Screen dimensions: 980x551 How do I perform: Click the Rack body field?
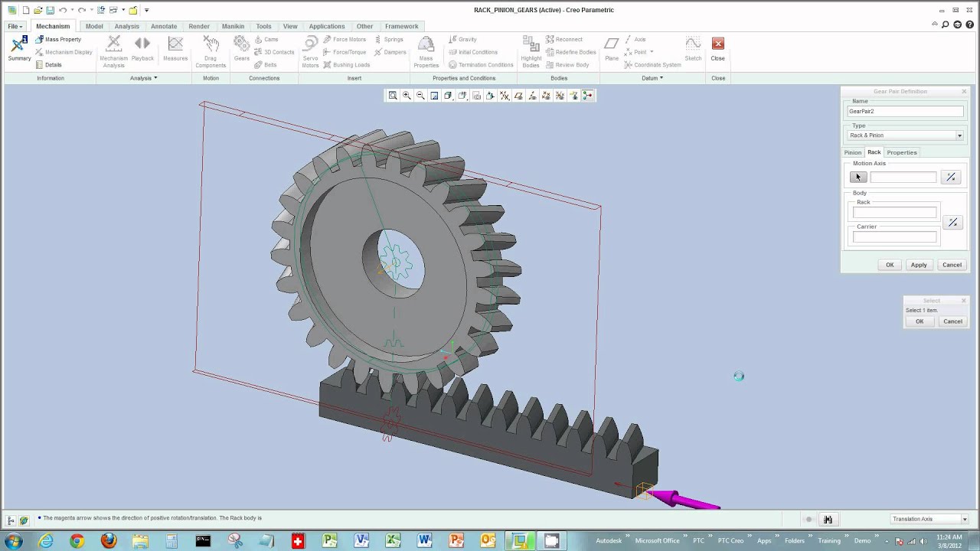pos(894,212)
